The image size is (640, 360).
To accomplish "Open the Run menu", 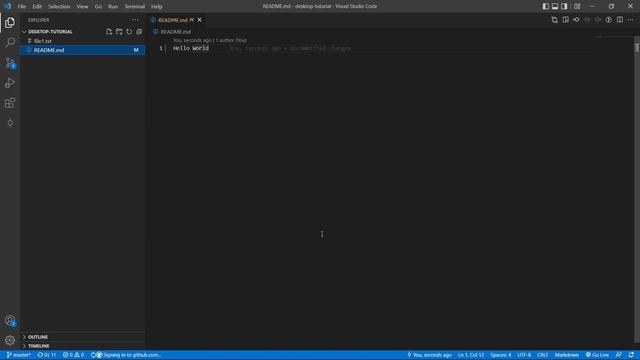I will pos(113,6).
